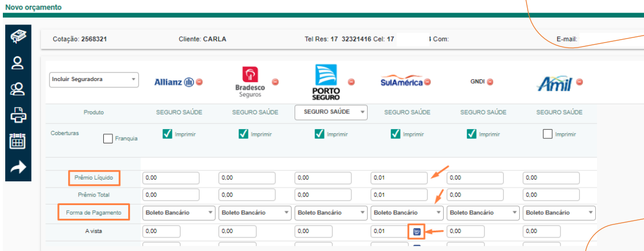Screen dimensions: 644x251
Task: Click the Produto row label
Action: pos(94,112)
